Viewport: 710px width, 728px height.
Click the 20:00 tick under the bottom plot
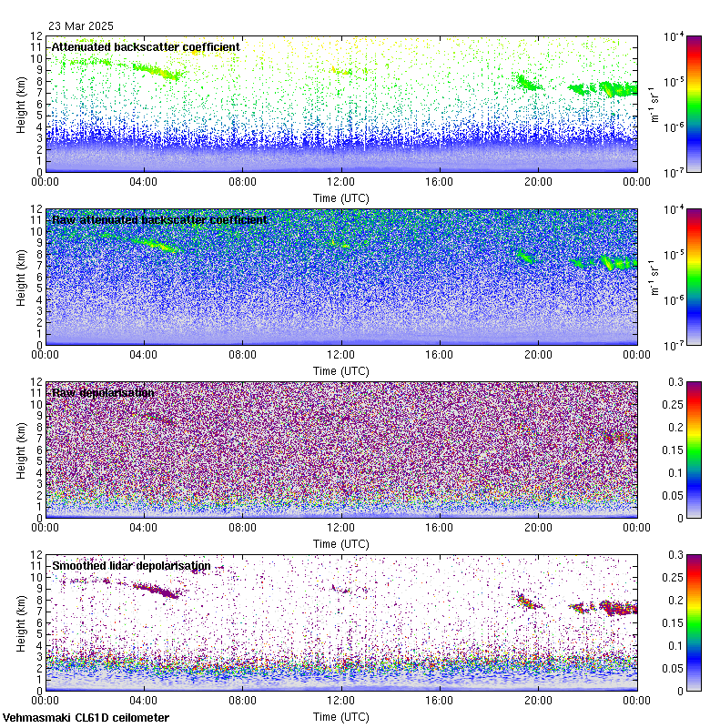[538, 701]
